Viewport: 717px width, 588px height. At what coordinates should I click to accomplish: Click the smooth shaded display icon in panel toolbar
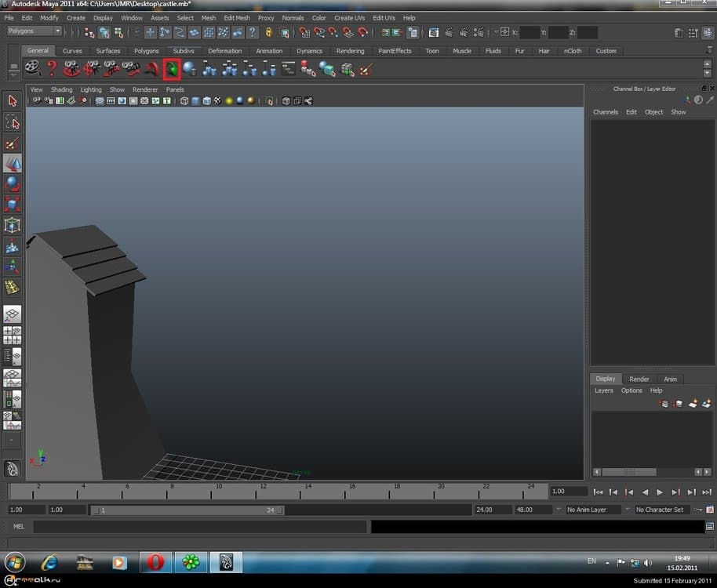pyautogui.click(x=195, y=100)
